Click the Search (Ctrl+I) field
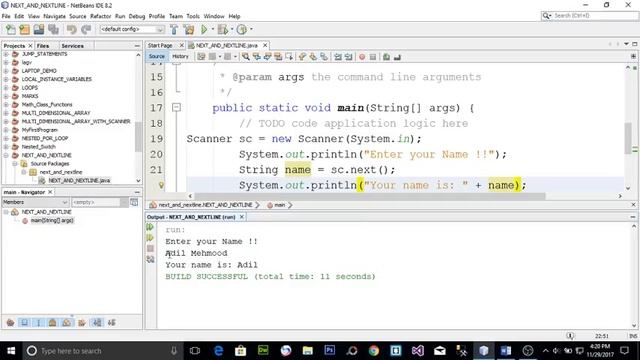 [590, 16]
